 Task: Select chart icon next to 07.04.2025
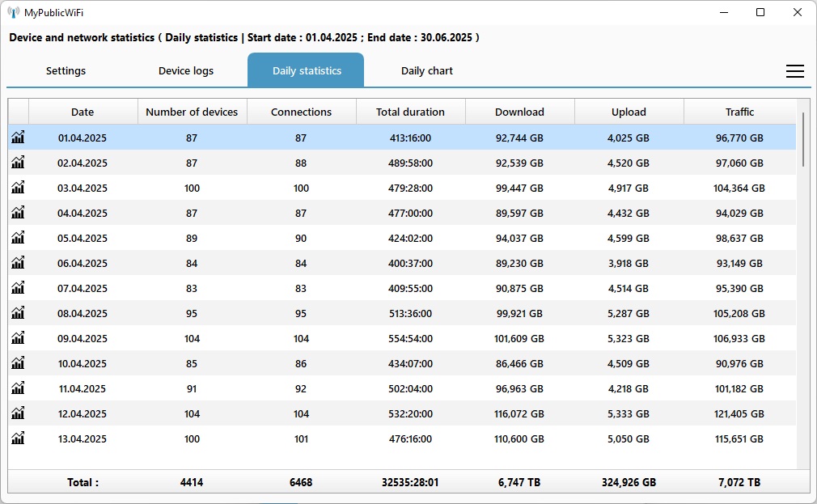18,288
